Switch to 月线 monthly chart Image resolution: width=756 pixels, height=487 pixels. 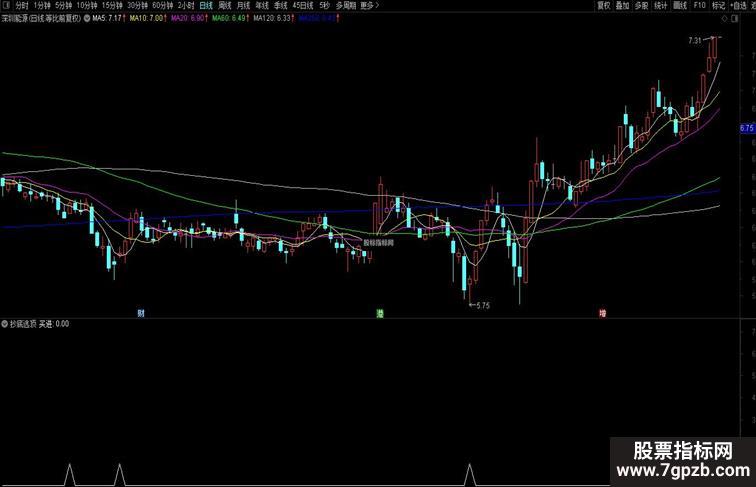tap(243, 5)
